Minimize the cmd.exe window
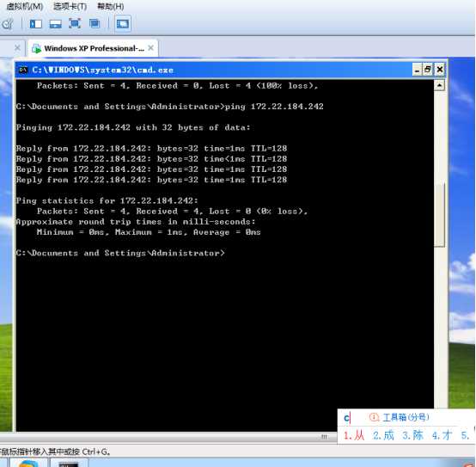This screenshot has width=476, height=467. 417,70
